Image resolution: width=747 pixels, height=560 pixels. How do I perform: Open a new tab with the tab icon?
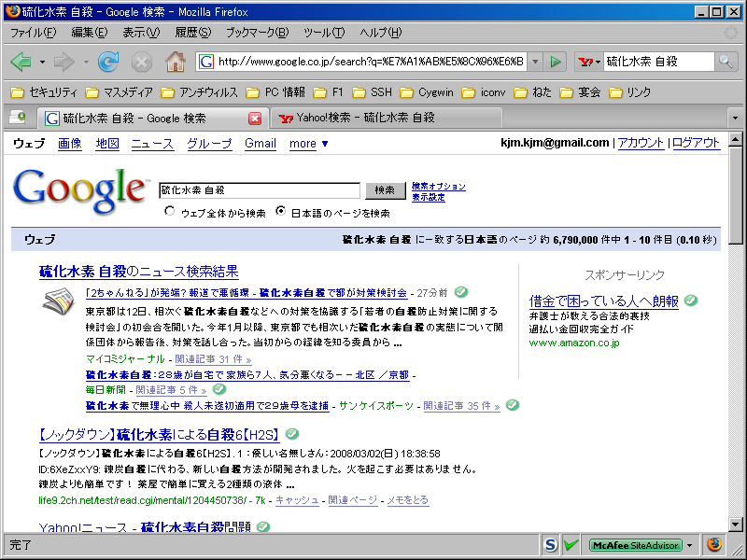[x=18, y=118]
